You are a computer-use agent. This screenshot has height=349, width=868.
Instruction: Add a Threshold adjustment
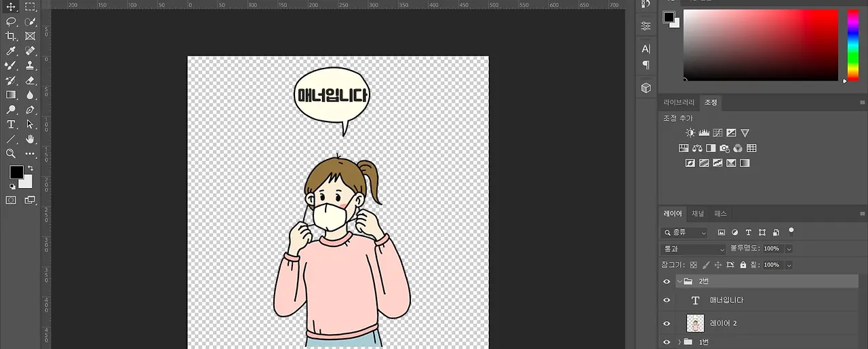[717, 163]
